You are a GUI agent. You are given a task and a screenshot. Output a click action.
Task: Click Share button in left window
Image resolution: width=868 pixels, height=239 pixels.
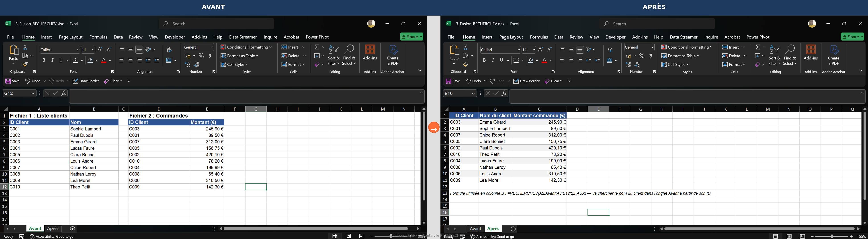coord(411,37)
